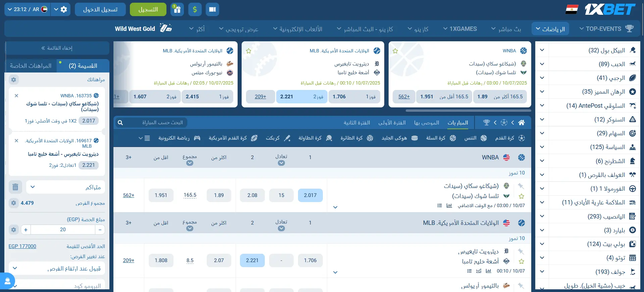This screenshot has width=644, height=292.
Task: Expand the اليانصيب (293) sports category
Action: point(542,216)
